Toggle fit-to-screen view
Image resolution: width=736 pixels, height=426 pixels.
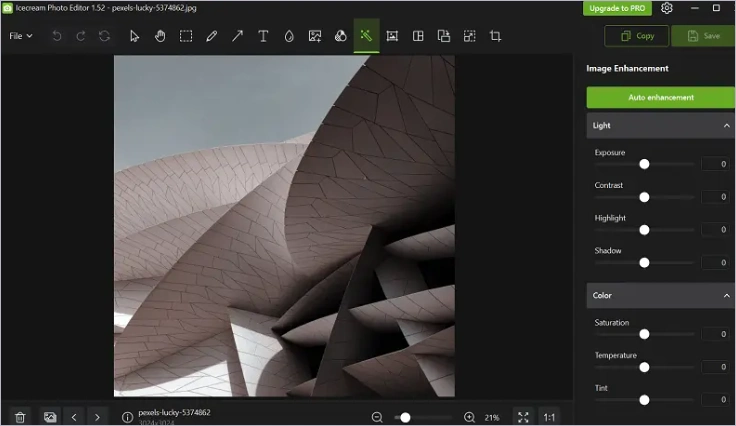[522, 416]
